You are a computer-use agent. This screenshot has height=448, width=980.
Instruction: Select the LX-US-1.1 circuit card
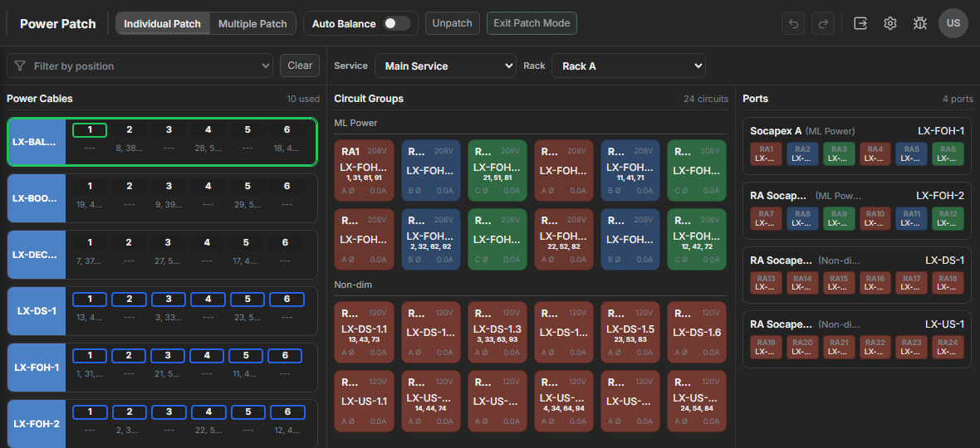[x=365, y=402]
